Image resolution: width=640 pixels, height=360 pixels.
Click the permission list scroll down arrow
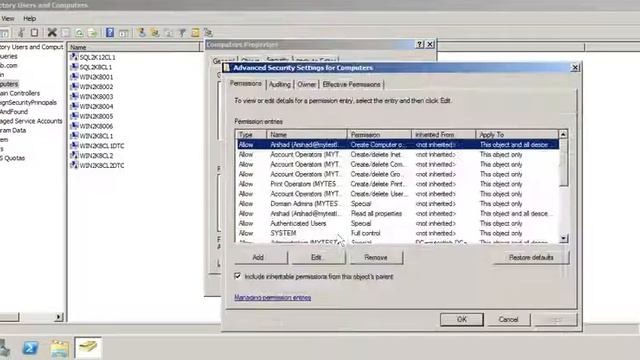[563, 238]
